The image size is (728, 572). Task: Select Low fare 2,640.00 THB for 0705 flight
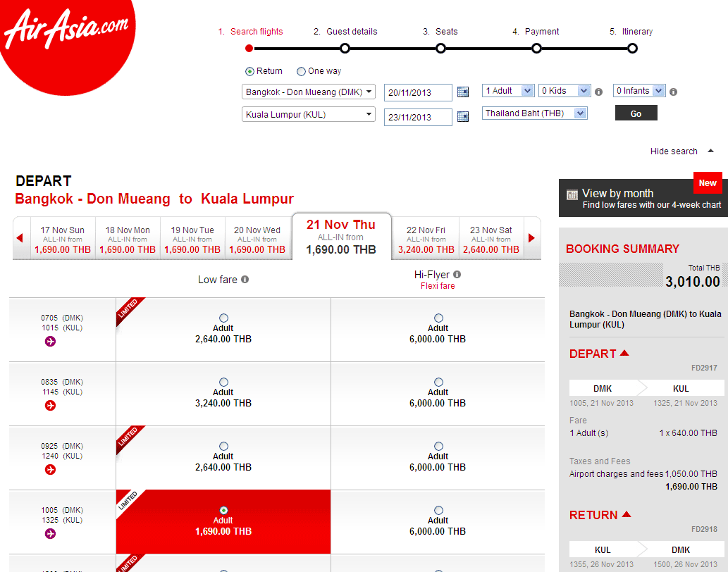click(x=224, y=318)
